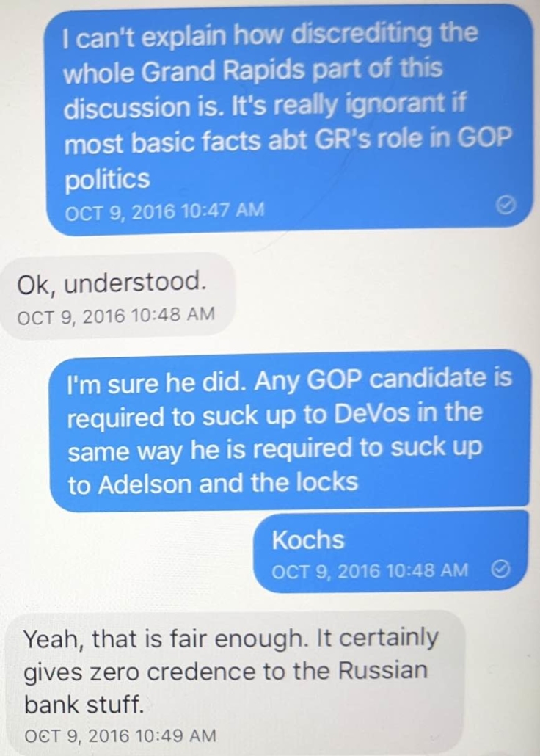Click the word 'Adelson' in the blue message
The height and width of the screenshot is (756, 540).
click(x=145, y=484)
